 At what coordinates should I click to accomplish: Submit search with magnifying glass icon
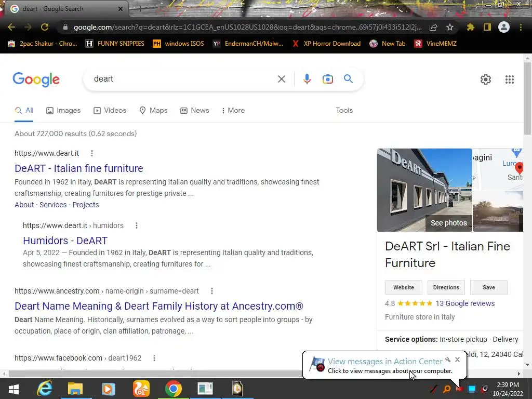(348, 79)
